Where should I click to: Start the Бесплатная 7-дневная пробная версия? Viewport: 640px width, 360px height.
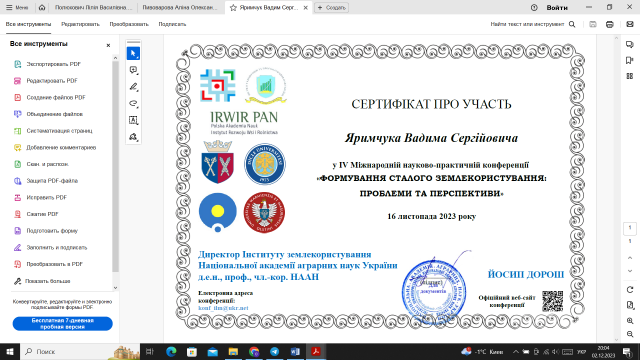(62, 324)
